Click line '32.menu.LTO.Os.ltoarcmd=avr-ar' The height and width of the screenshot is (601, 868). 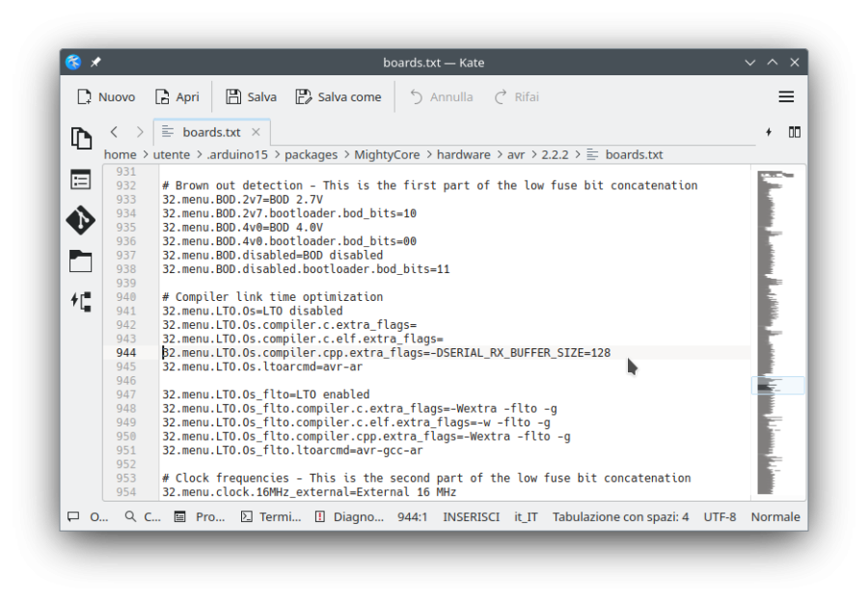pyautogui.click(x=262, y=367)
